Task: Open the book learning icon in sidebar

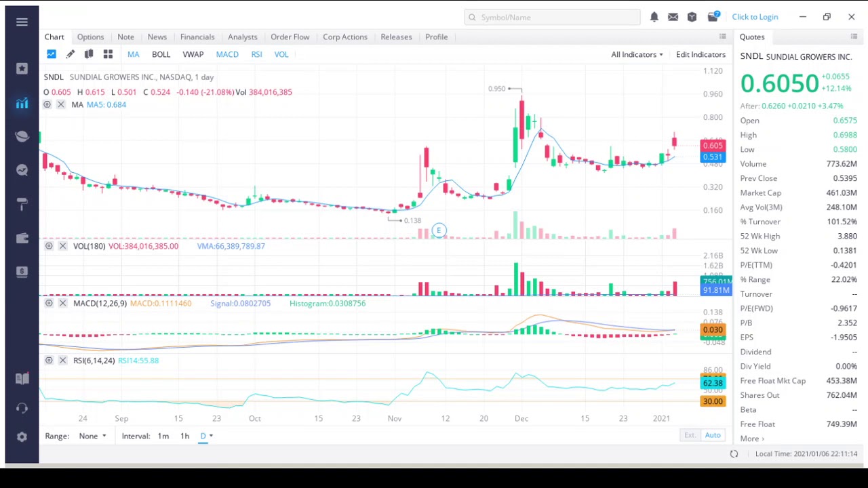Action: 22,379
